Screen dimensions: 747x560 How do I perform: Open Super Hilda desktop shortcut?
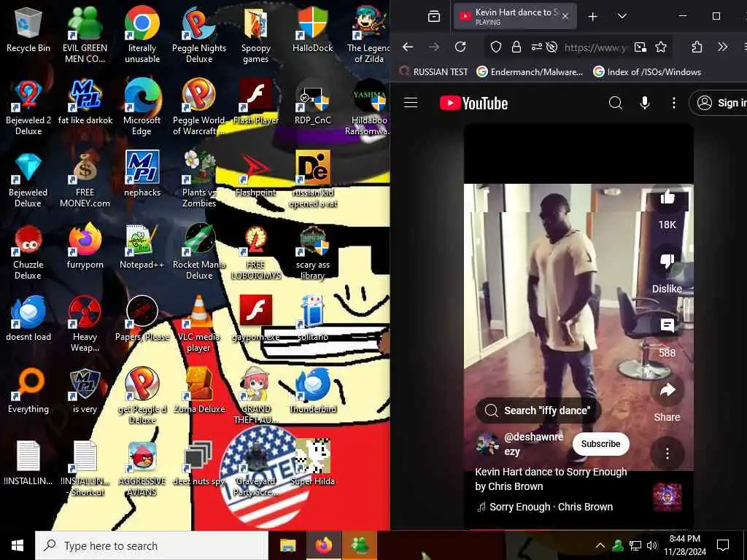point(312,463)
